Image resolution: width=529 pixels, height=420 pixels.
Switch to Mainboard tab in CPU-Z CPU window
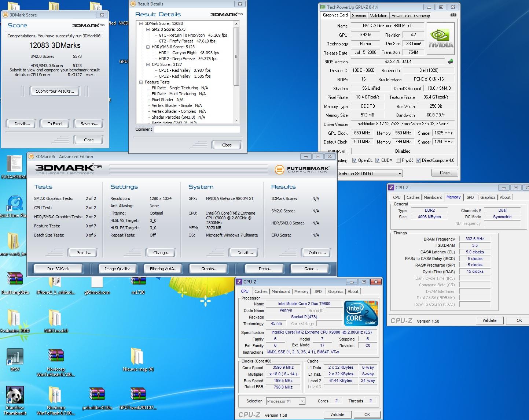[x=281, y=291]
